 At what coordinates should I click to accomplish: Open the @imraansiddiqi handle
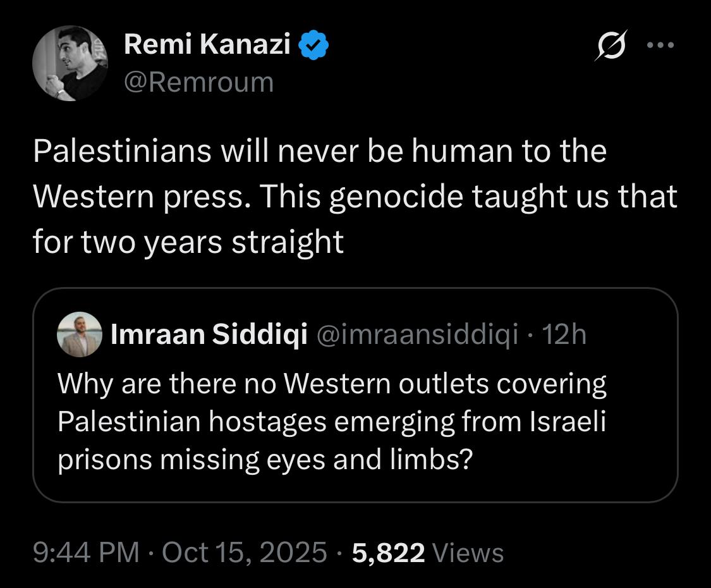point(416,334)
